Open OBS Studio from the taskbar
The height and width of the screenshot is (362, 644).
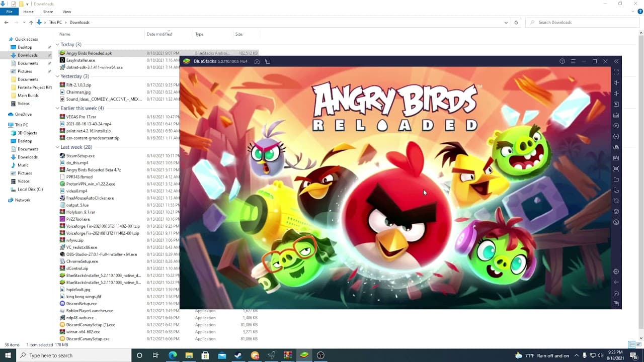[320, 355]
